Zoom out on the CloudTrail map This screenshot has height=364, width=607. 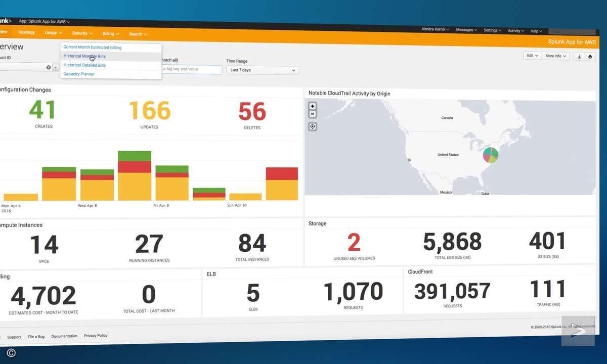313,114
